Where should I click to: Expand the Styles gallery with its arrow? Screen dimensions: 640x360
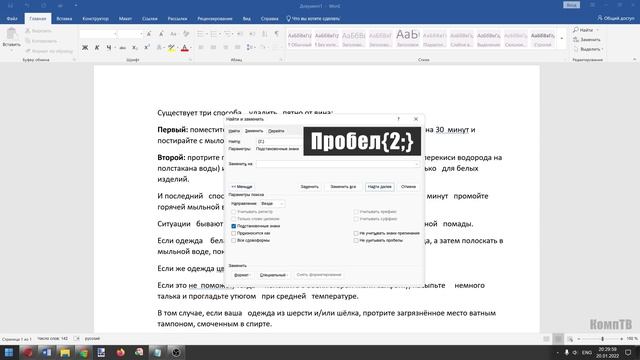tap(562, 39)
